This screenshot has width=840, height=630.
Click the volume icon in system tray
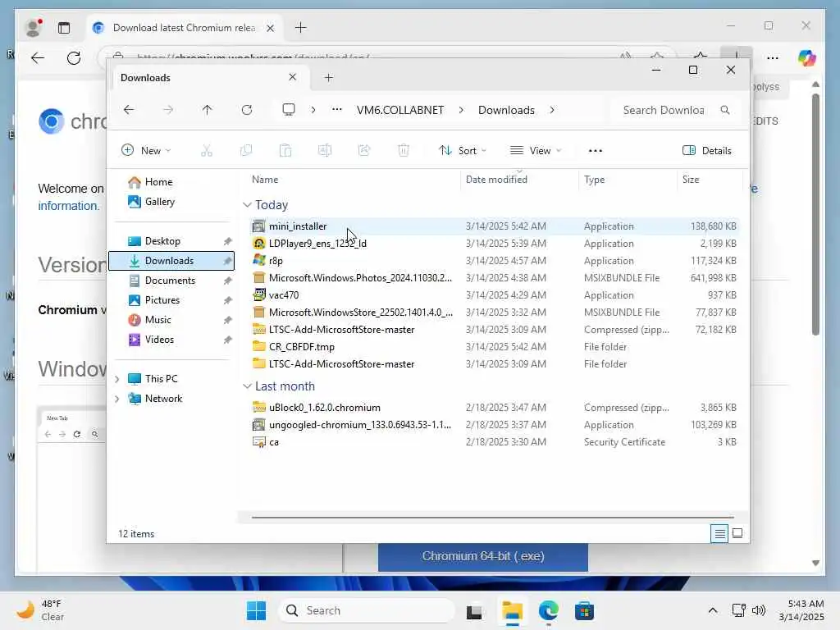(x=759, y=610)
